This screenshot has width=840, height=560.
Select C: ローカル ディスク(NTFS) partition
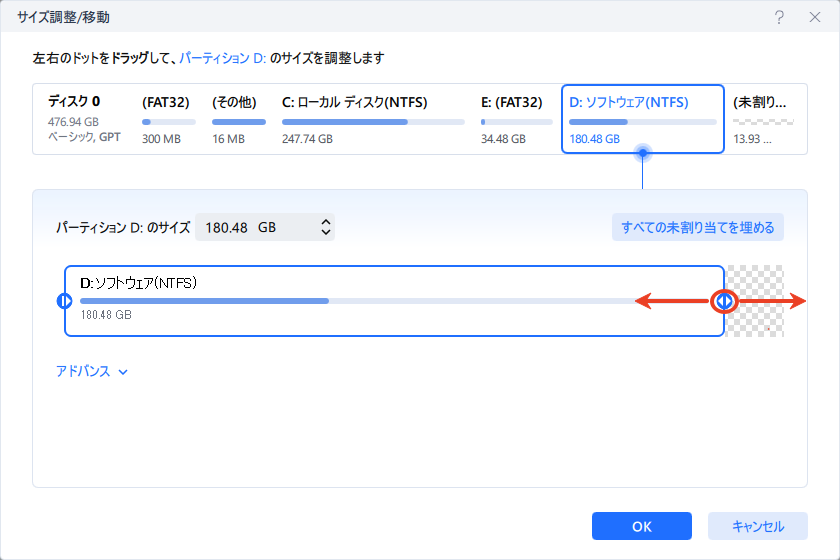pos(373,120)
